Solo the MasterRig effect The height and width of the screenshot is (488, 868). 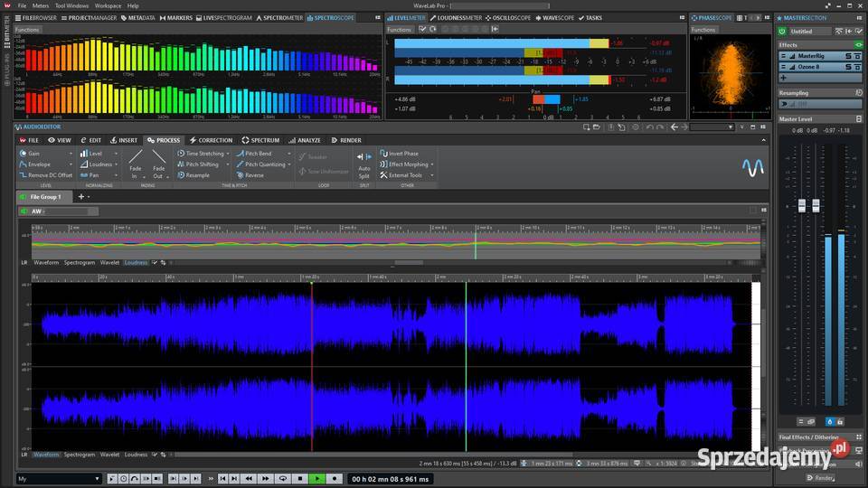point(848,55)
